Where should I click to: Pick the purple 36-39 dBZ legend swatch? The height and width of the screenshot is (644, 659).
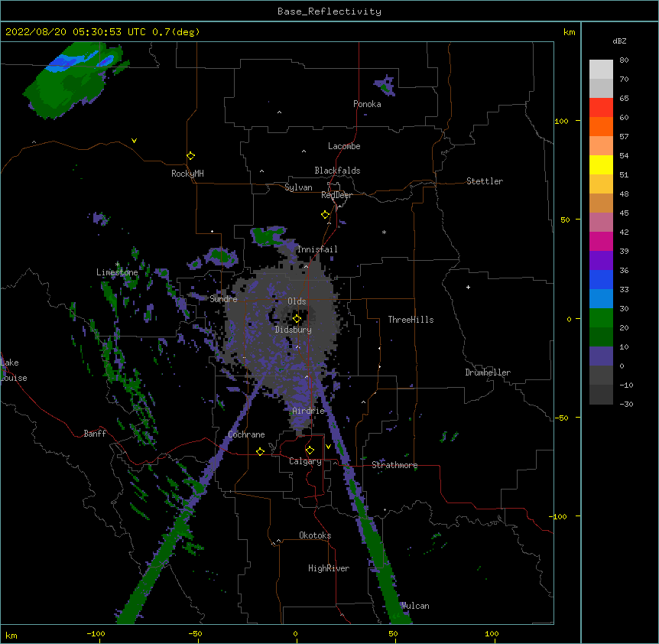coord(601,261)
